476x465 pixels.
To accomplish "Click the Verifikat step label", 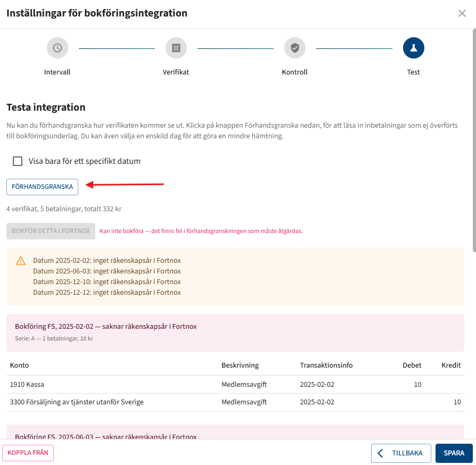I will tap(176, 72).
